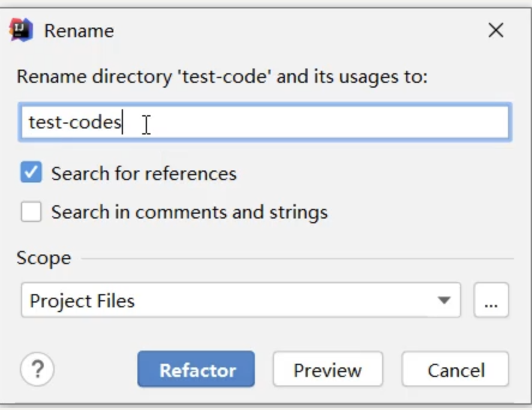Click the Scope section heading
Image resolution: width=532 pixels, height=410 pixels.
point(44,258)
